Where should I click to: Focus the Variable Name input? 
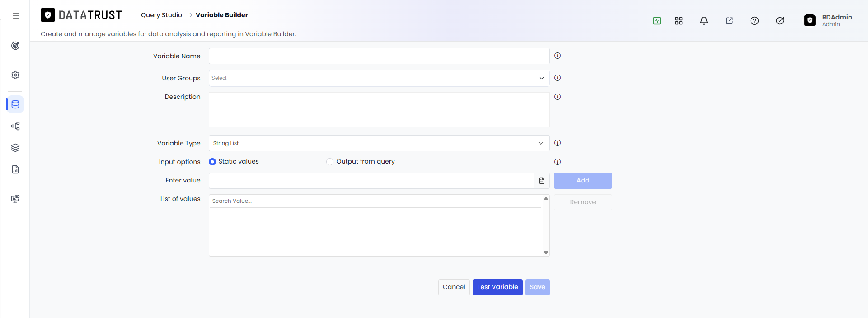[x=379, y=56]
